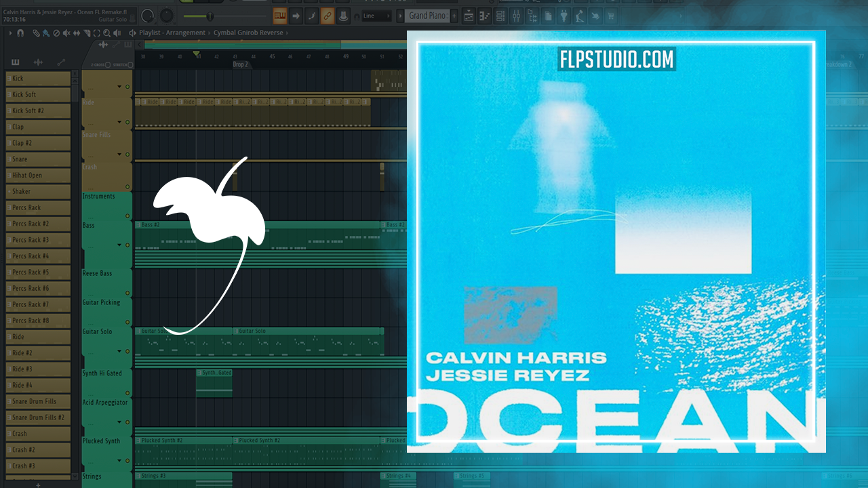Select the Mute tool in playlist toolbar
Viewport: 868px width, 488px height.
coord(66,33)
